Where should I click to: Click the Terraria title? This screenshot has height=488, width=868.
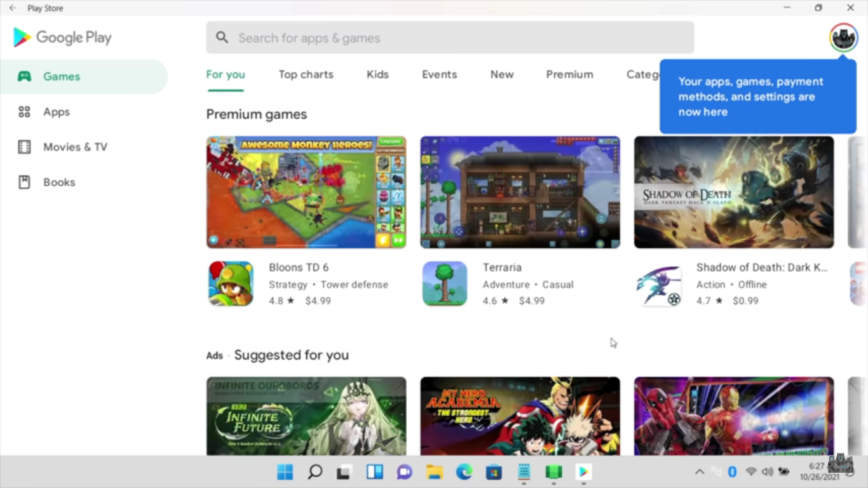(x=502, y=268)
